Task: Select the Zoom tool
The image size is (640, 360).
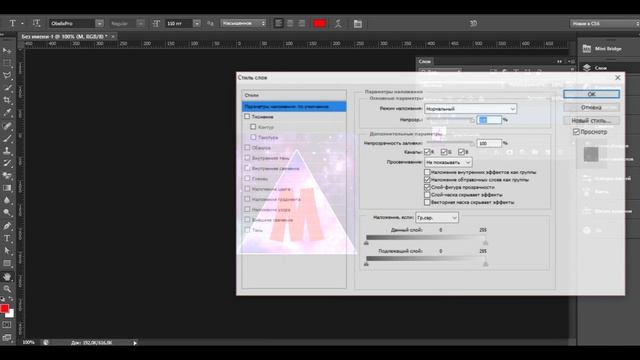Action: click(7, 289)
